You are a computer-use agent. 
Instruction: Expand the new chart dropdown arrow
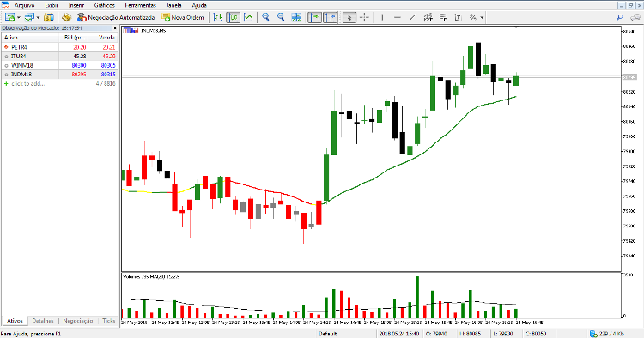[19, 18]
